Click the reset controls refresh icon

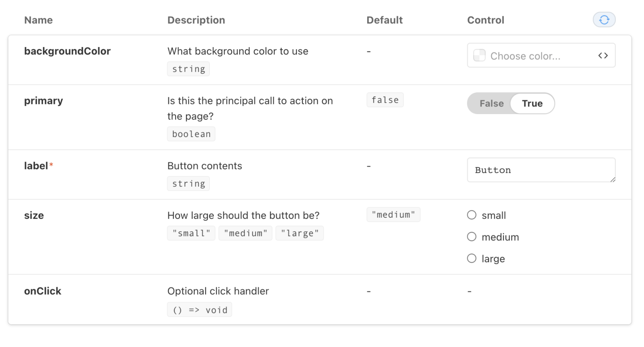604,20
